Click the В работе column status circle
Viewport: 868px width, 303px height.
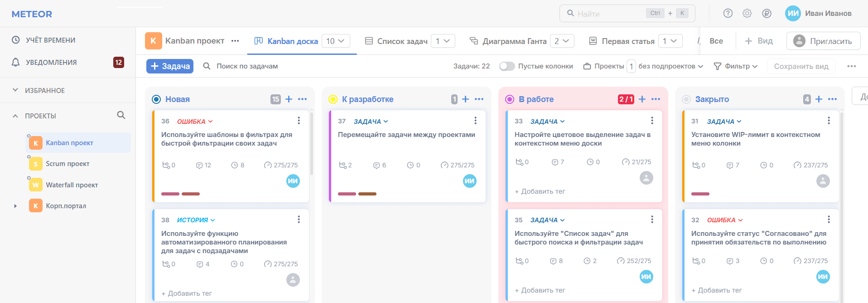[510, 99]
